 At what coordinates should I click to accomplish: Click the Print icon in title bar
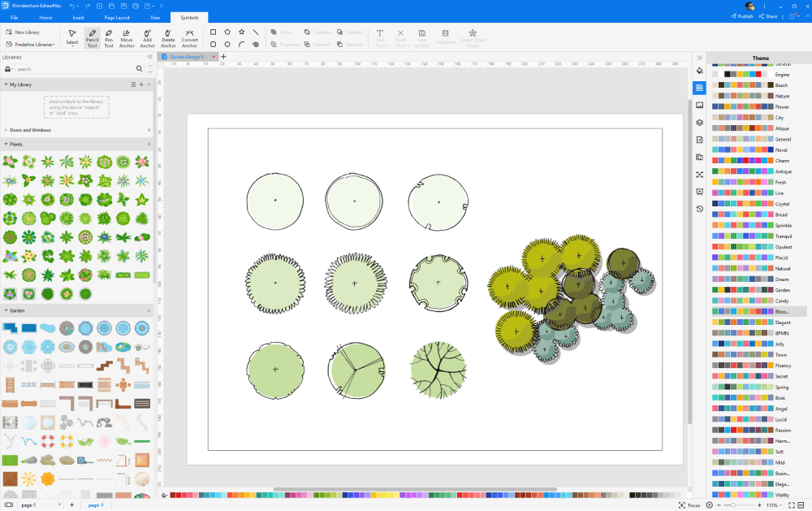[x=135, y=6]
